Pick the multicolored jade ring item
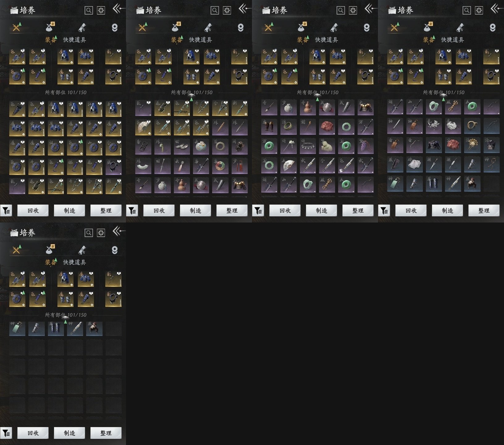The height and width of the screenshot is (445, 504). (x=220, y=166)
